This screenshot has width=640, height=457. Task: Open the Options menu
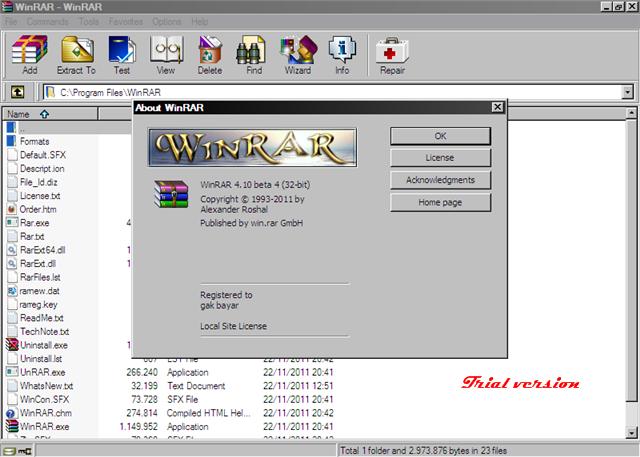tap(167, 21)
